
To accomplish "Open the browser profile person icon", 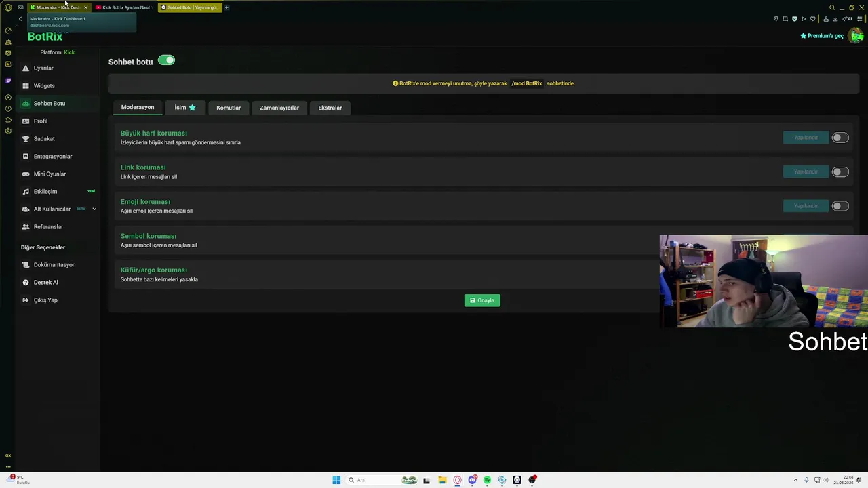I will (825, 19).
